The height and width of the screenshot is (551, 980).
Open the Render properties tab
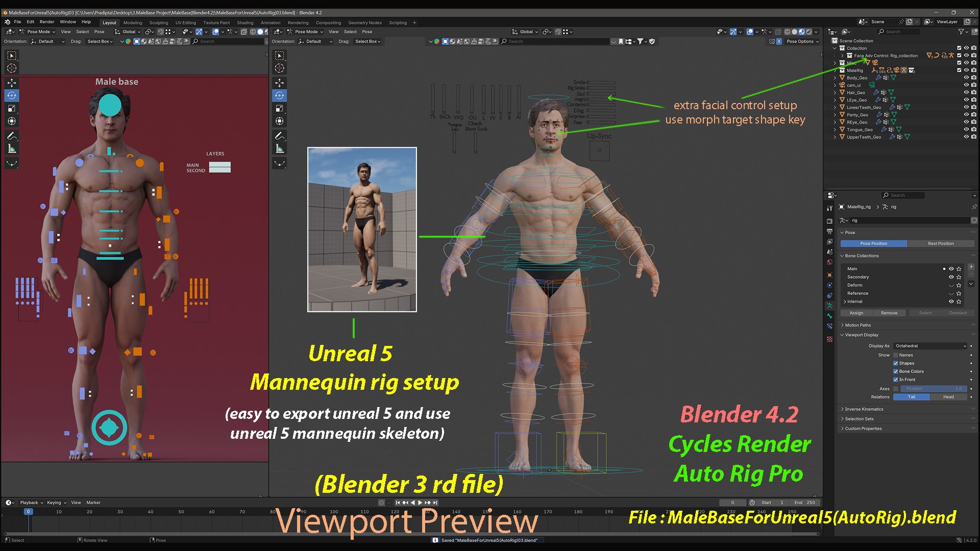[x=829, y=221]
